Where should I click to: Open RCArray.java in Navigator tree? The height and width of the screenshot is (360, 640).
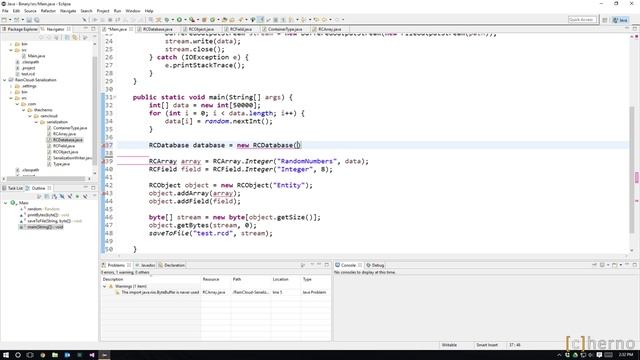pos(64,134)
